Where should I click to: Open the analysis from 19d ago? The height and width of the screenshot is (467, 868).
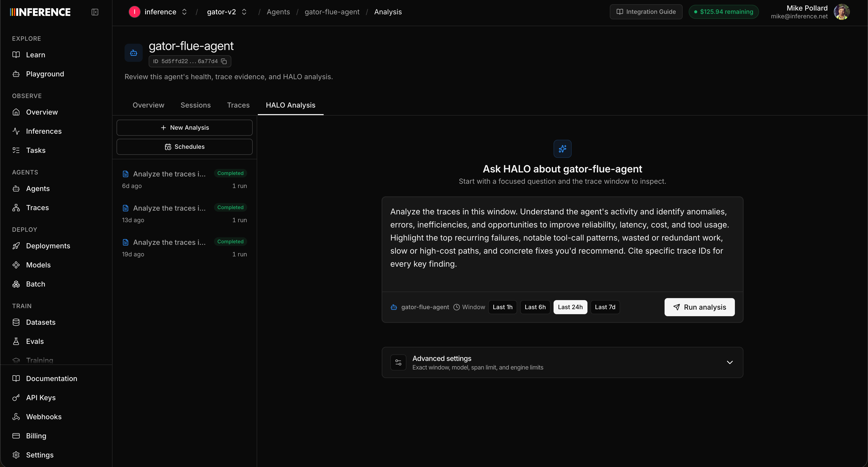(x=184, y=248)
